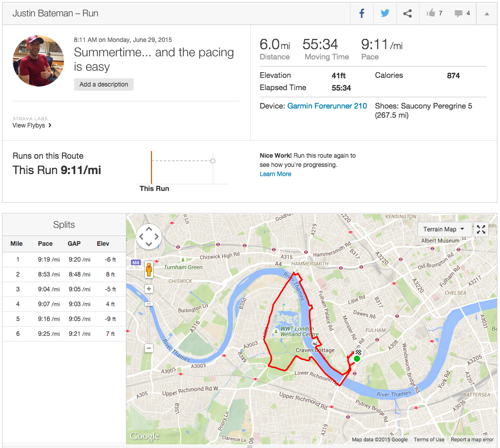Screen dimensions: 500x448
Task: Expand the activity actions triangle menu
Action: point(486,14)
